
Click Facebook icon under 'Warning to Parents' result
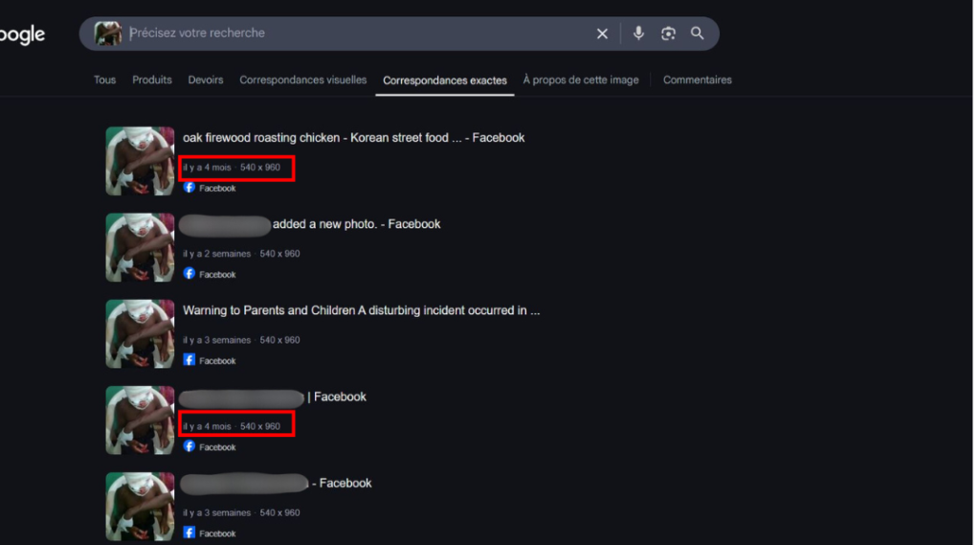click(189, 360)
